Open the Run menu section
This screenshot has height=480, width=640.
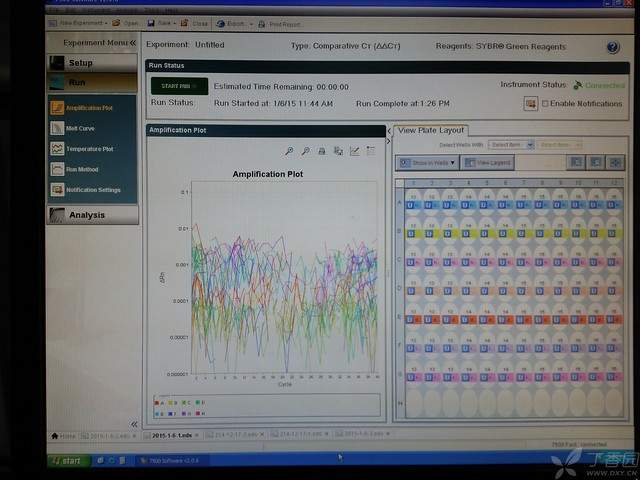click(92, 83)
